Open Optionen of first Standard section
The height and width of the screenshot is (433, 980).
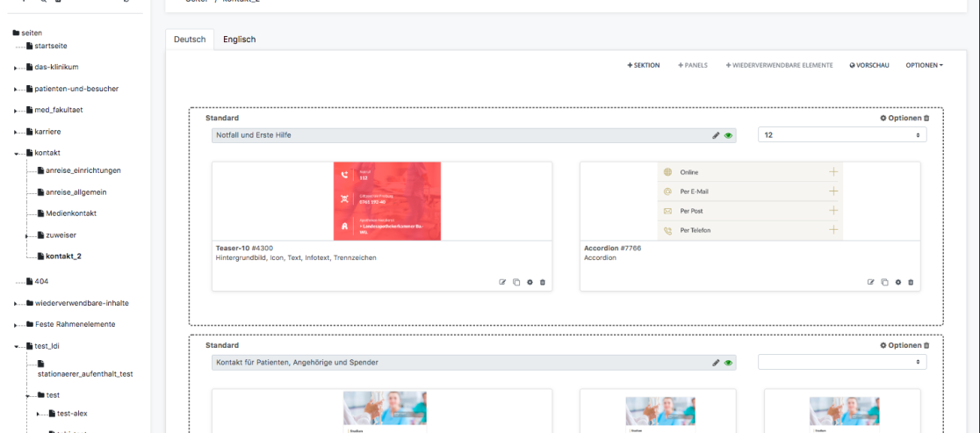(900, 118)
